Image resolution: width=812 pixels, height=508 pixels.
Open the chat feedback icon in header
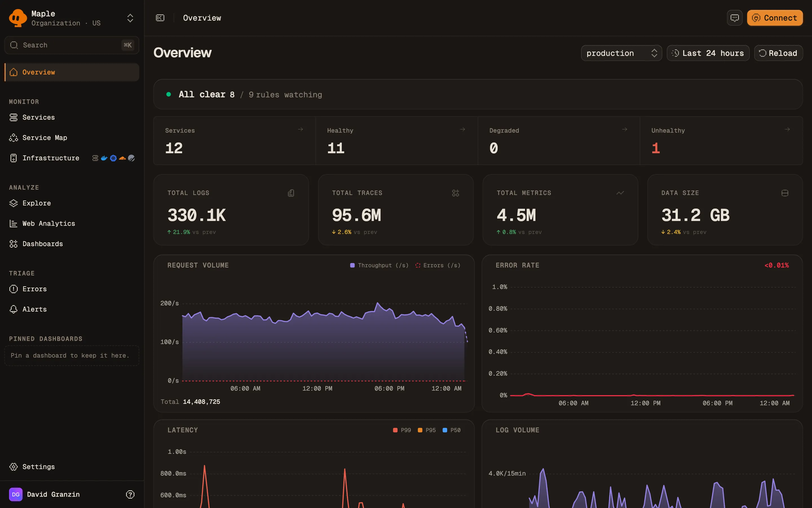(x=734, y=18)
